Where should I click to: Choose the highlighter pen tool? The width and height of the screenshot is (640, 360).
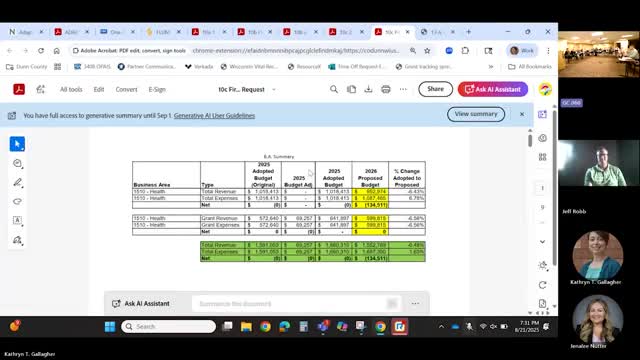click(17, 182)
